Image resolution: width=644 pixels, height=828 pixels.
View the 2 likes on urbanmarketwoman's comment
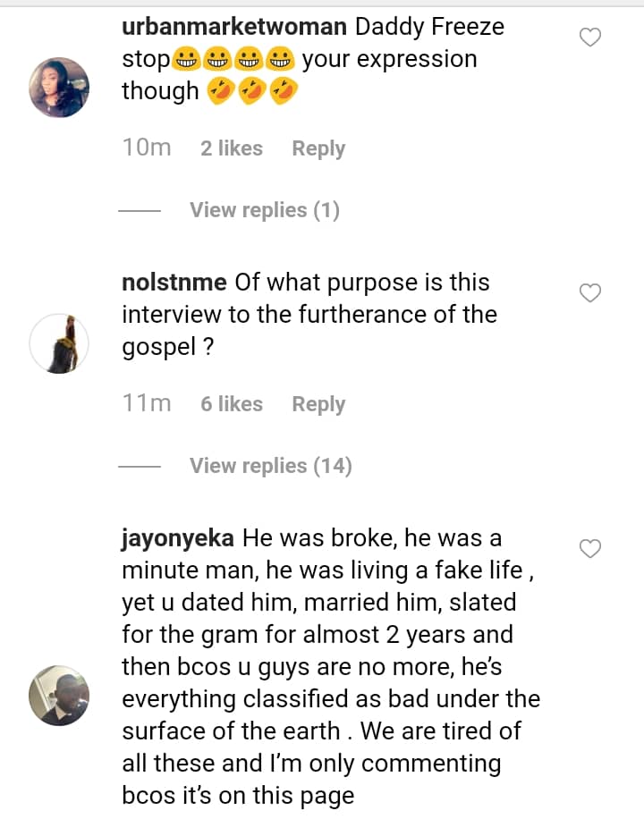point(232,148)
